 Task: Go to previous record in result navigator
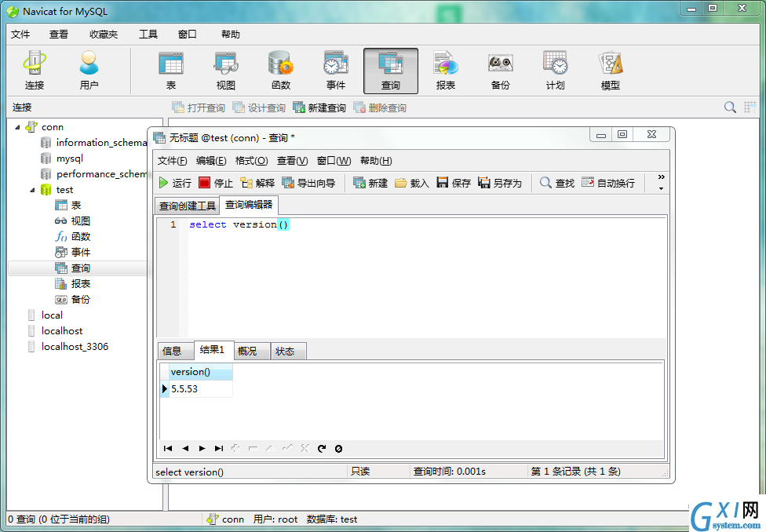185,449
